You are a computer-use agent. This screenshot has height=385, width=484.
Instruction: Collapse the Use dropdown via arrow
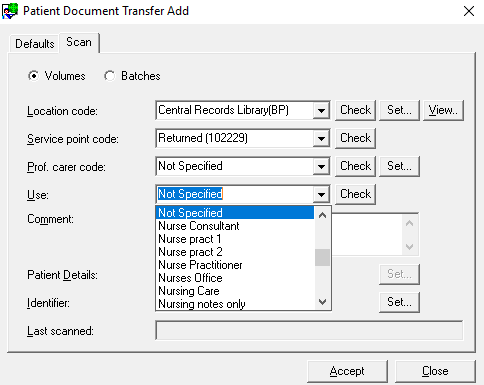pos(321,194)
